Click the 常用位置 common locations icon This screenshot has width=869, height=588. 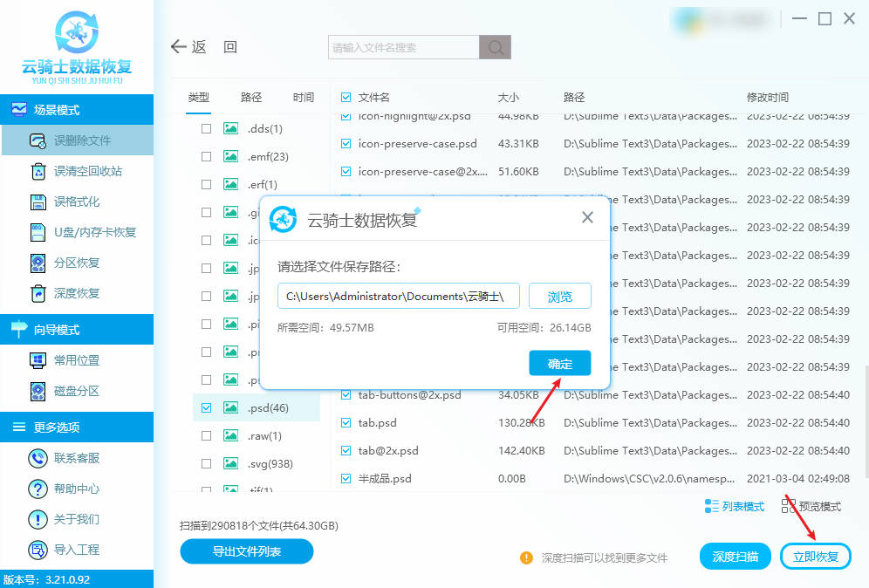pyautogui.click(x=38, y=360)
